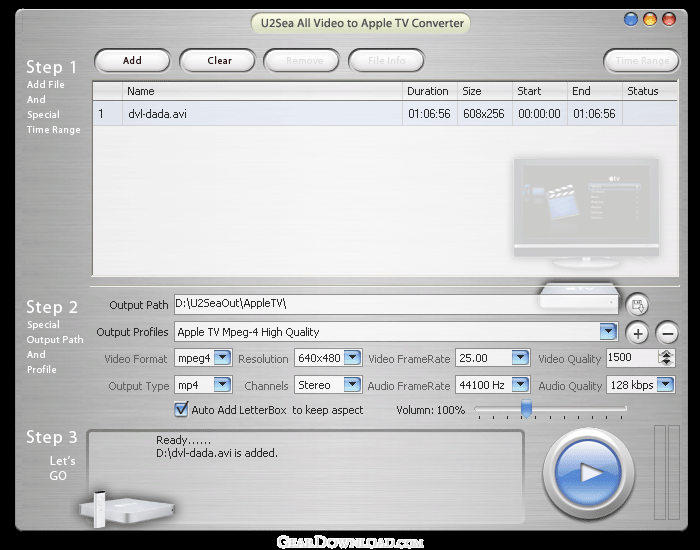The height and width of the screenshot is (550, 700).
Task: Click the Remove button
Action: (x=302, y=61)
